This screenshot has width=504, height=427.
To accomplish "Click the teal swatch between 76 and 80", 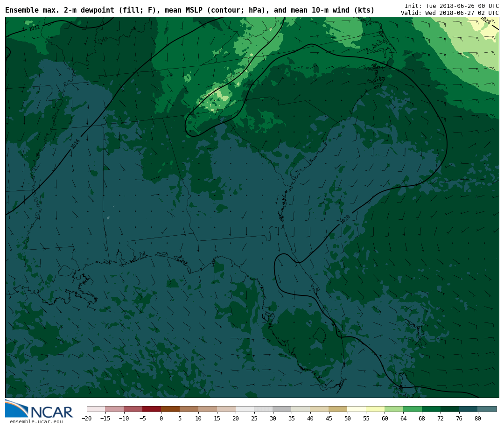I will click(x=469, y=409).
